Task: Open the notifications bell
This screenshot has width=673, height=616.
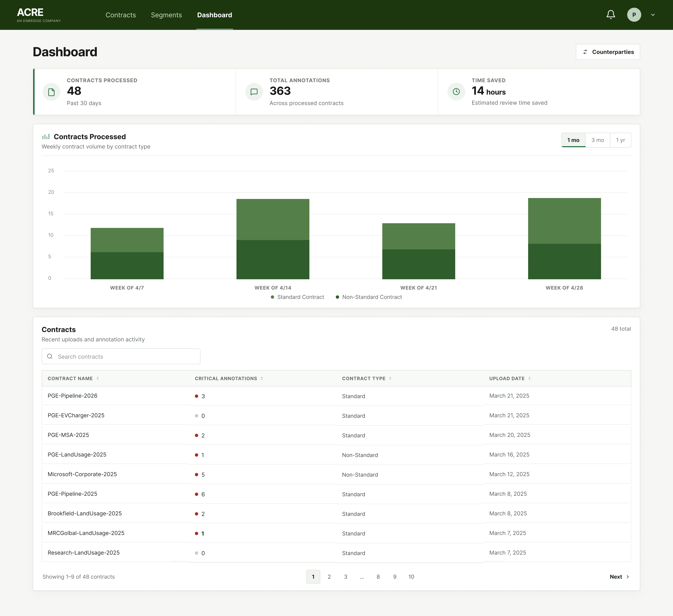Action: (611, 15)
